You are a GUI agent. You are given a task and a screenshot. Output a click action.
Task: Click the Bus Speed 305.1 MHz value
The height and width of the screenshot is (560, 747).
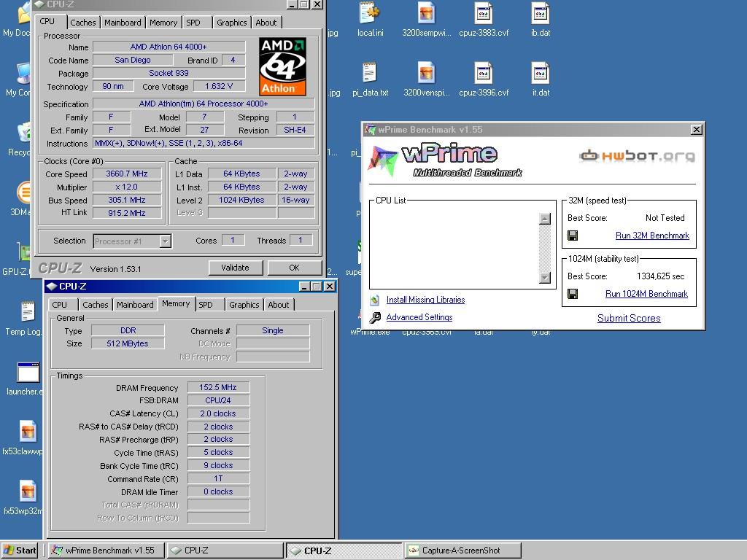pos(127,200)
